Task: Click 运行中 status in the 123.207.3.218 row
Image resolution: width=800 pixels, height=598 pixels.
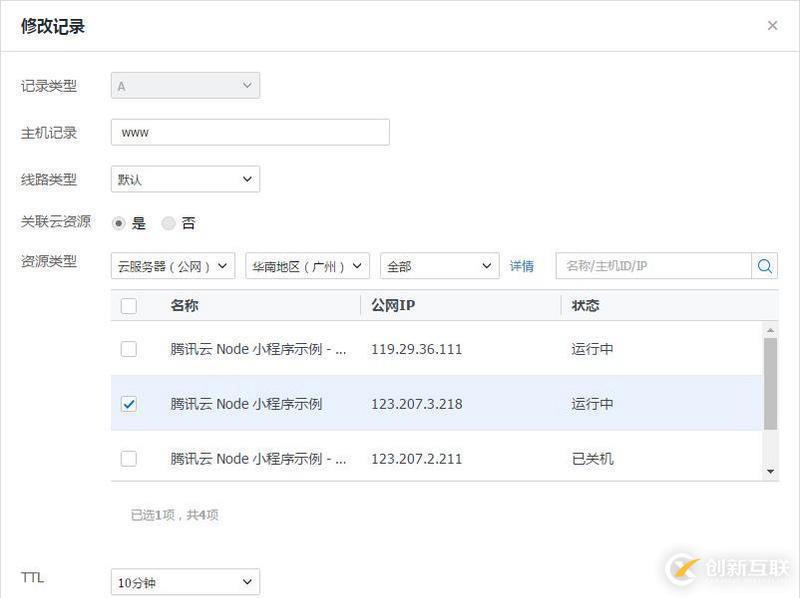Action: click(x=592, y=404)
